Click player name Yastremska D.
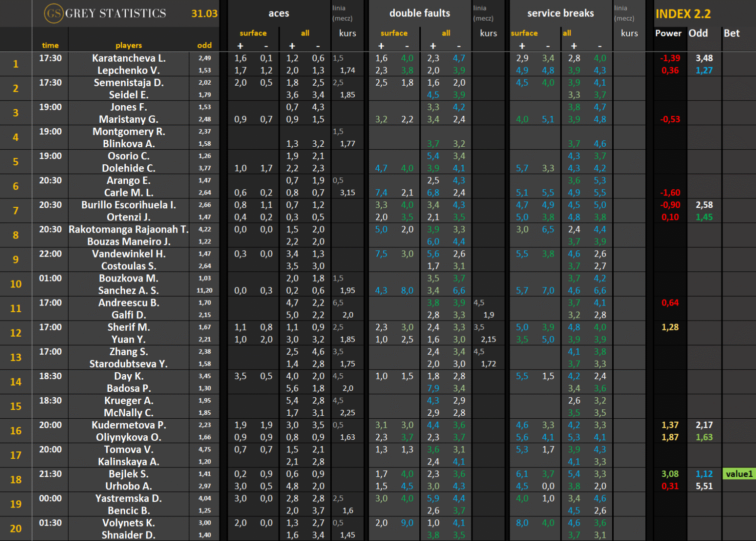This screenshot has width=756, height=541. click(129, 498)
